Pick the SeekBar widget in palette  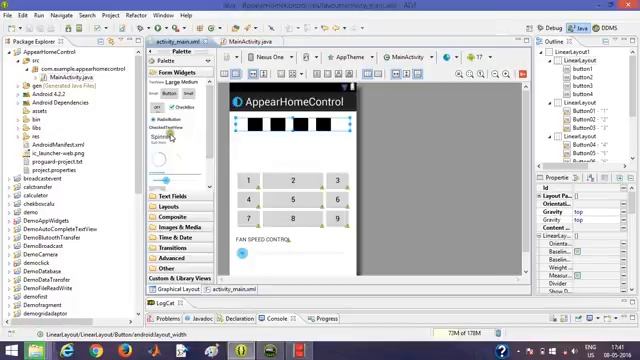pyautogui.click(x=175, y=180)
